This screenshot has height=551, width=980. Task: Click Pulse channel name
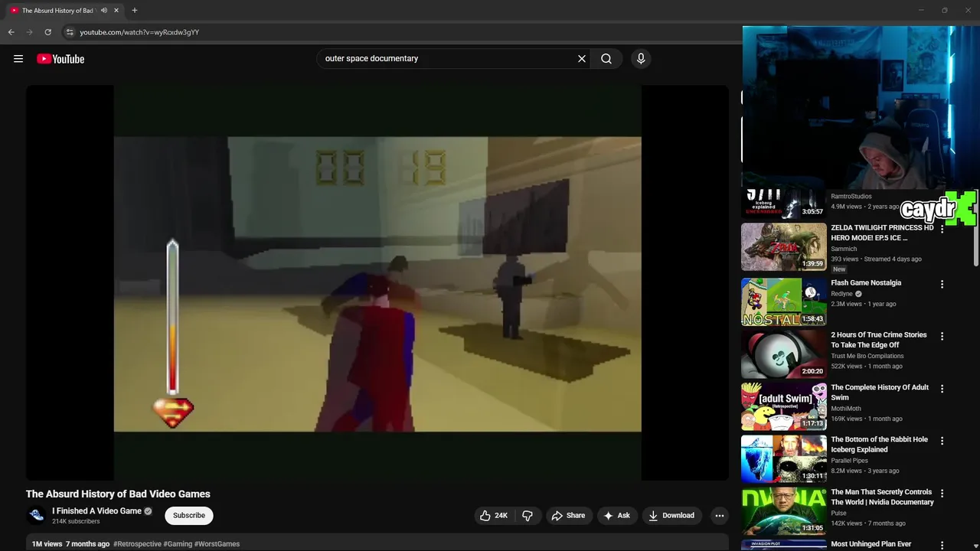tap(838, 514)
